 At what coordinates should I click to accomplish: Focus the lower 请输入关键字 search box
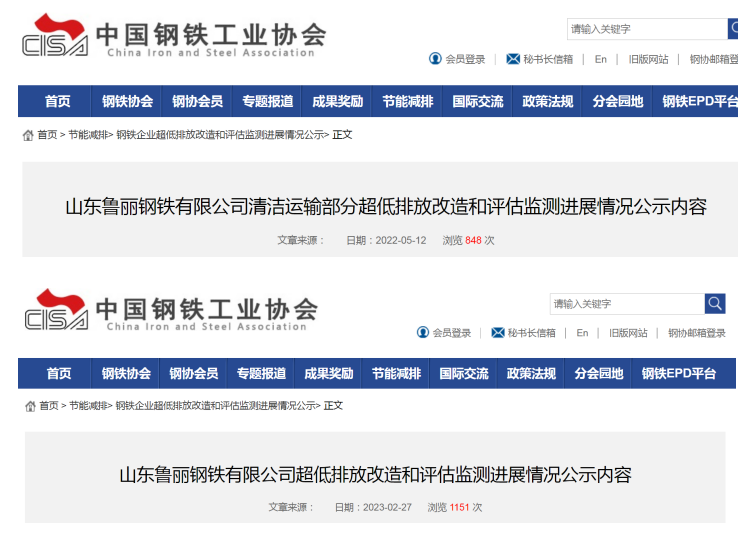pos(627,303)
